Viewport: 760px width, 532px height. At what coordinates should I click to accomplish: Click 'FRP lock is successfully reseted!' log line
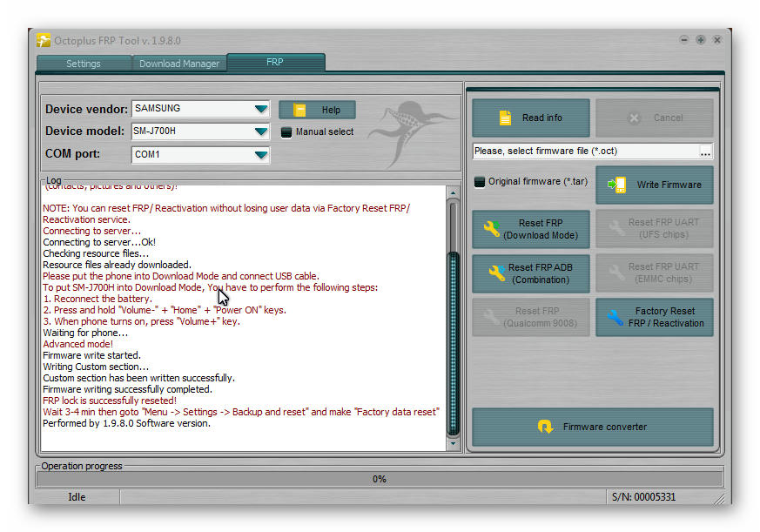110,401
